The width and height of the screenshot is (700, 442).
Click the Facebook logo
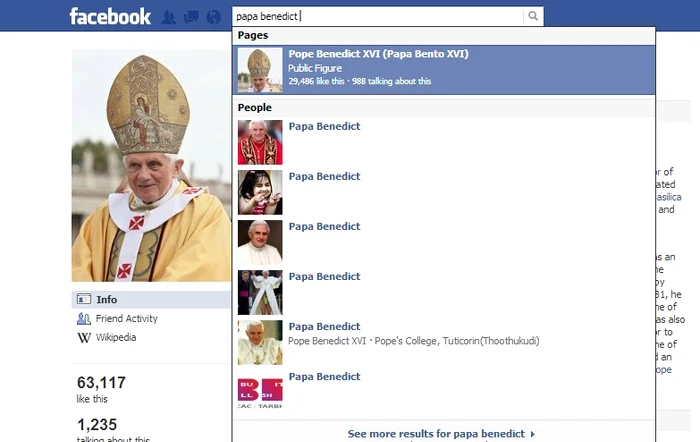tap(110, 17)
